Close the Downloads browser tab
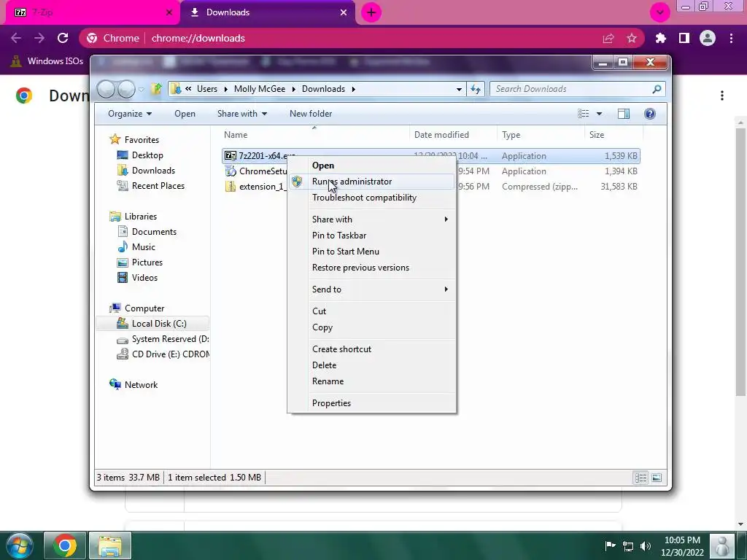Viewport: 747px width, 560px height. coord(344,12)
